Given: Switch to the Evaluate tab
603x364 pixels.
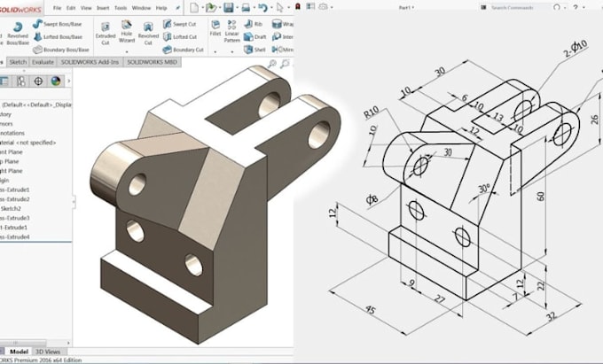Looking at the screenshot, I should 43,62.
